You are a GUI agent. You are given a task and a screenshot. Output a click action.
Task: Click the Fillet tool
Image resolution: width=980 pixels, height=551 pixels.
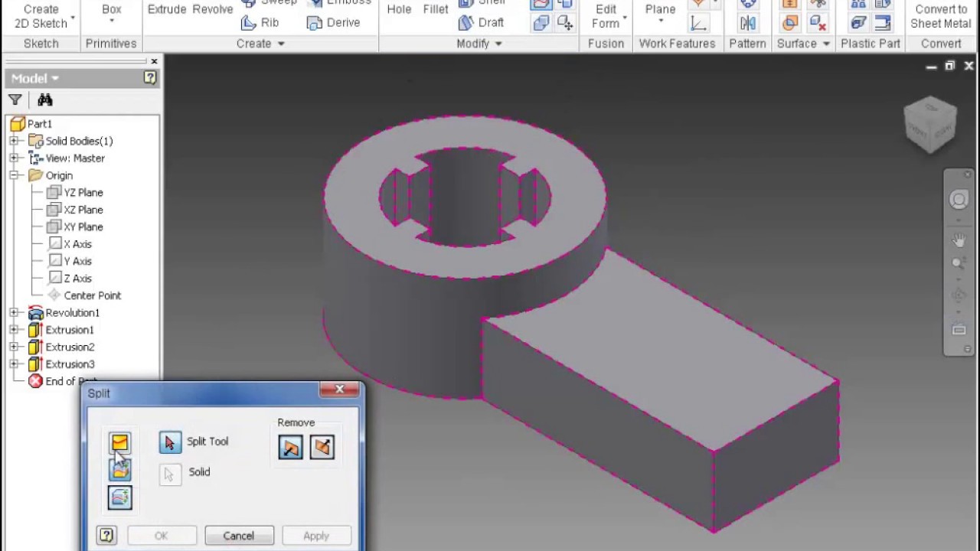point(436,9)
